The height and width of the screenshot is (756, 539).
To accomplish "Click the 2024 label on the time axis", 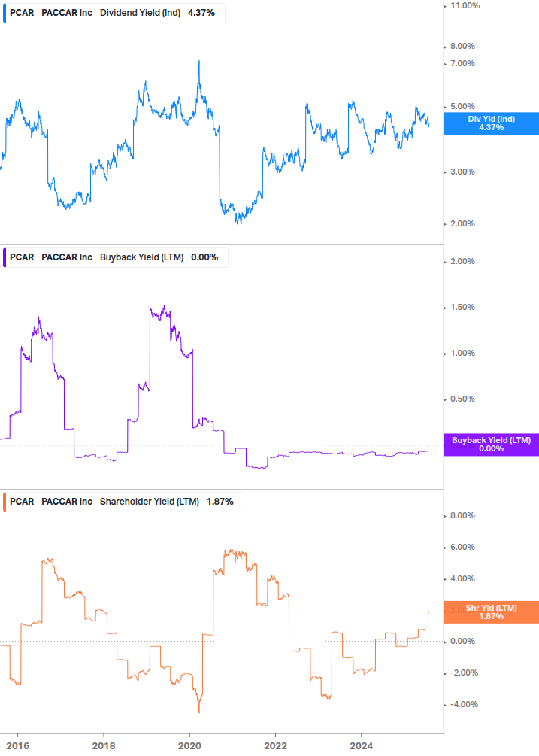I will point(361,746).
